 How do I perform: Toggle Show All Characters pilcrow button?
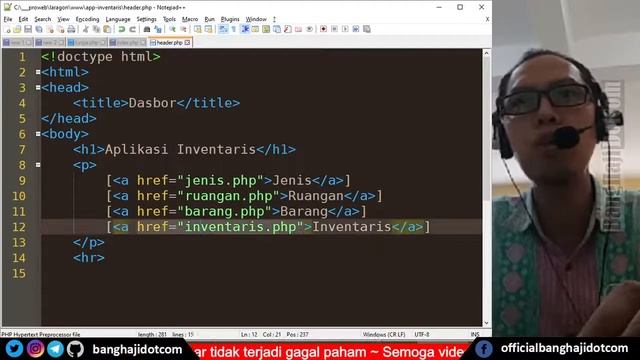coord(233,29)
